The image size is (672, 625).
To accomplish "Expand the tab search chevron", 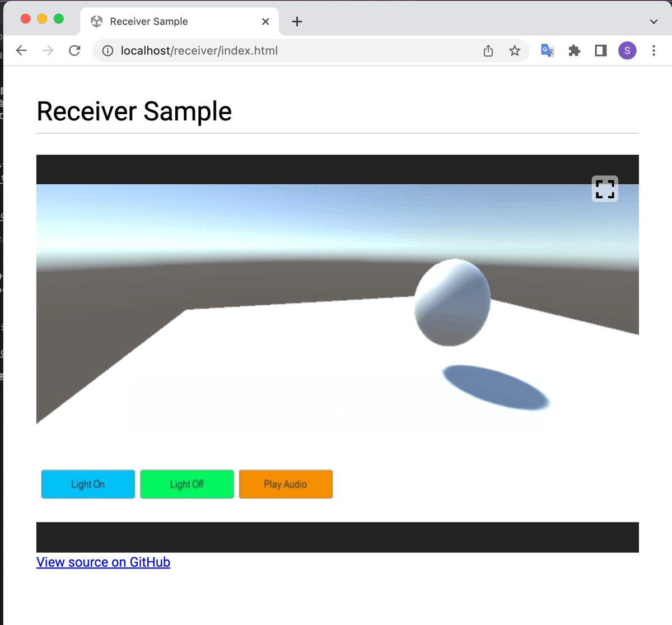I will click(x=654, y=21).
